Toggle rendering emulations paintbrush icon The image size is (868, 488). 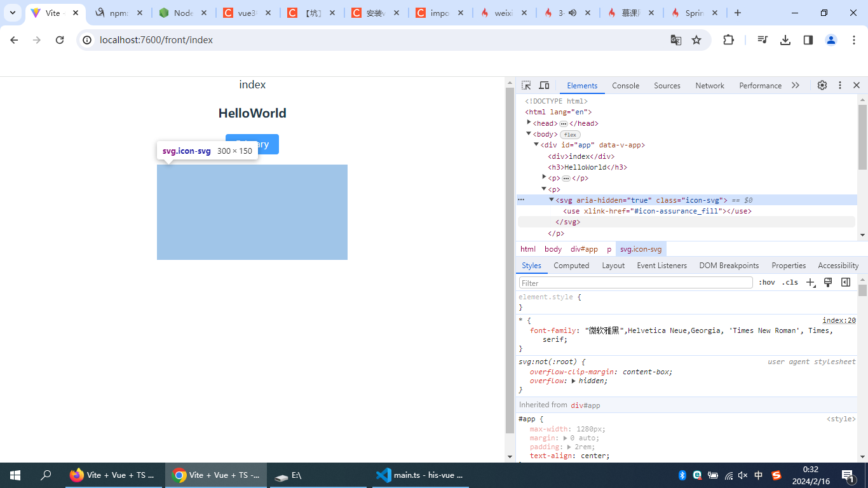828,283
